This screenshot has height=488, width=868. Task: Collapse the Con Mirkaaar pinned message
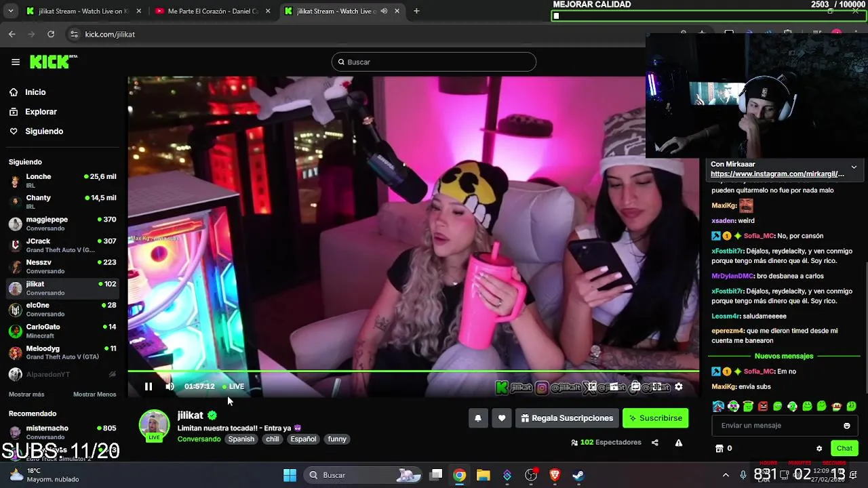click(854, 167)
